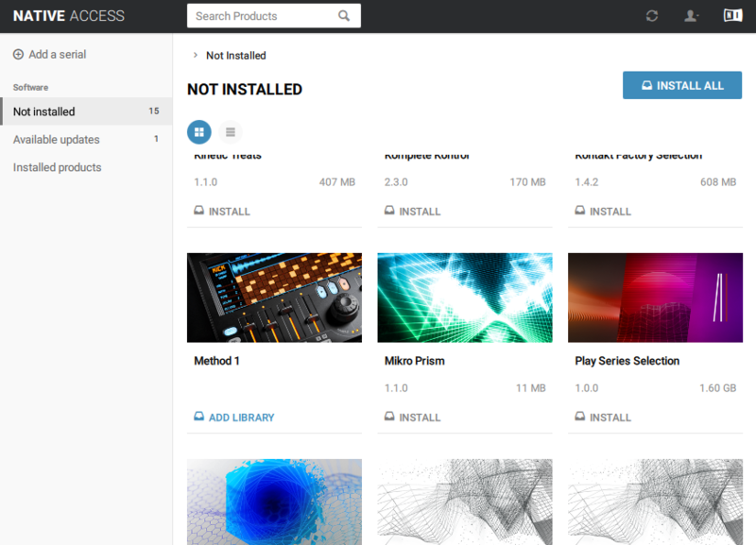The image size is (756, 545).
Task: Click the refresh icon in the header
Action: coord(652,16)
